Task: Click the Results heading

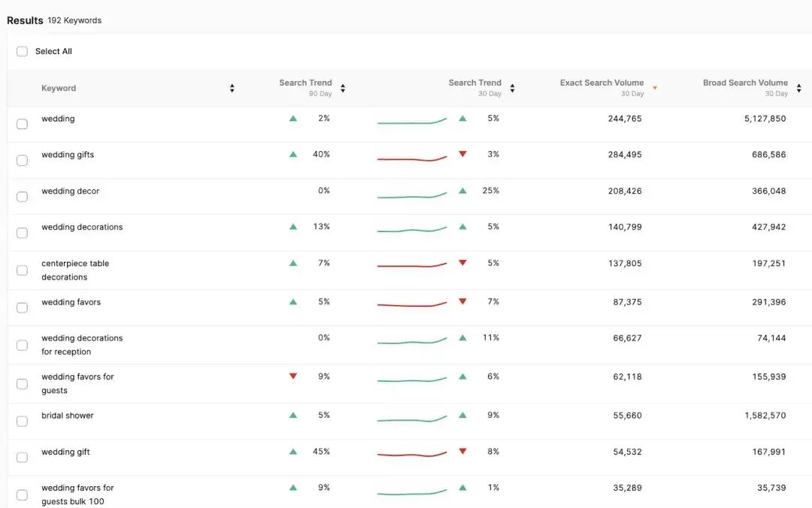Action: pyautogui.click(x=25, y=20)
